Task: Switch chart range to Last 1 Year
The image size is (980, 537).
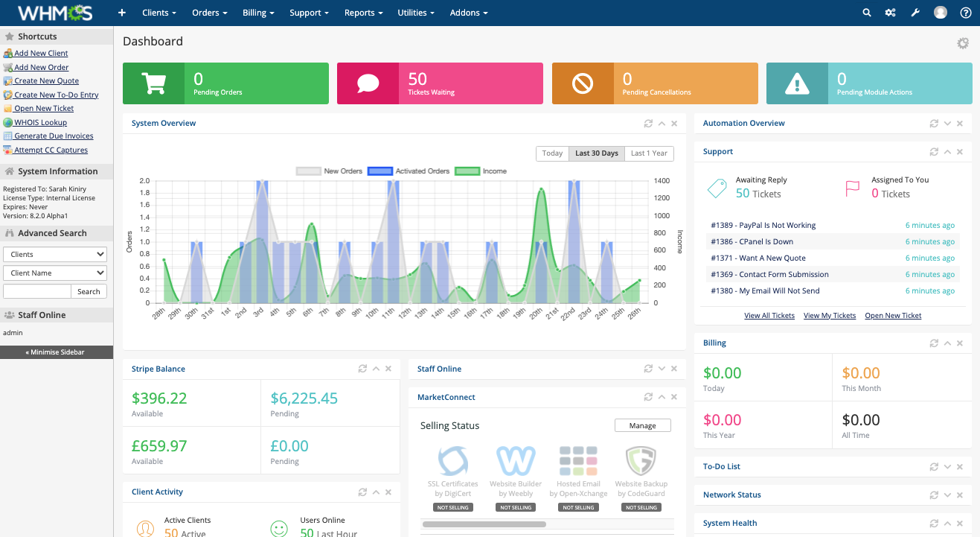Action: [x=649, y=153]
